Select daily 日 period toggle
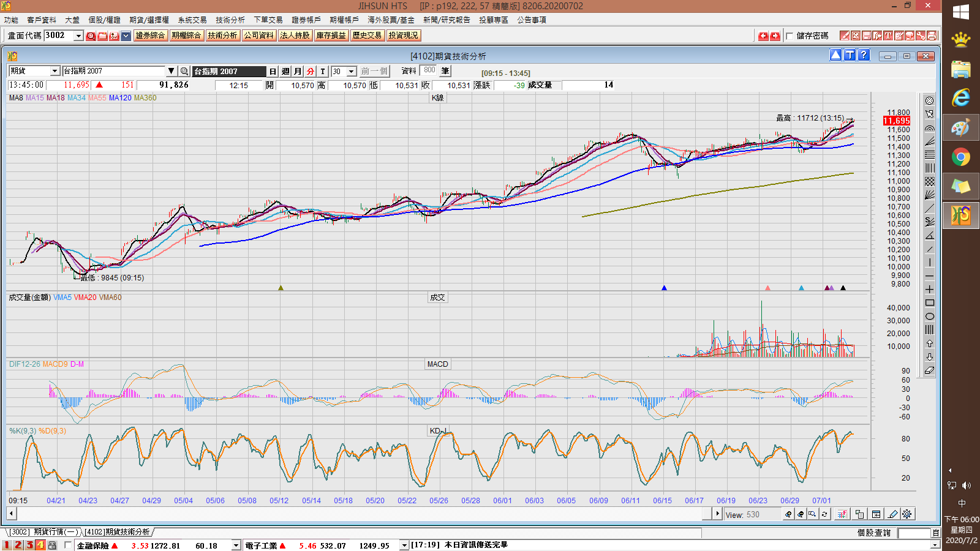This screenshot has height=551, width=980. pos(273,72)
